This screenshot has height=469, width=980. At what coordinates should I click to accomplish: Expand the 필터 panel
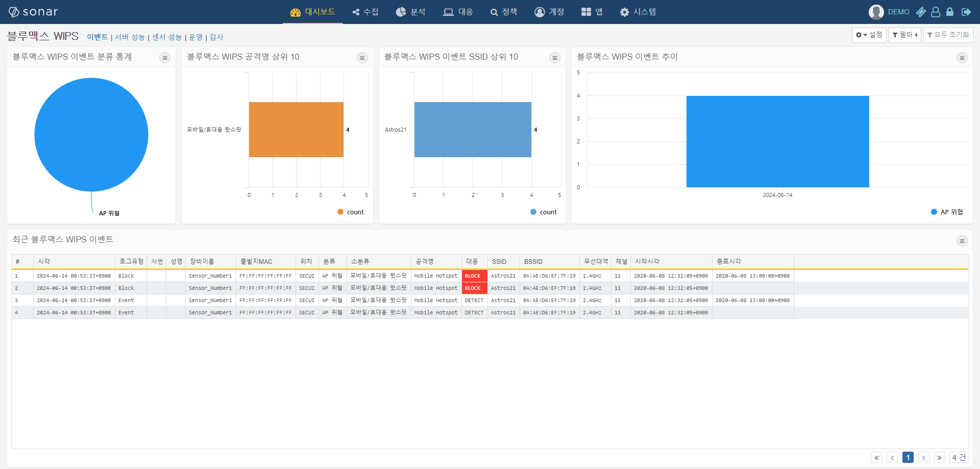point(904,35)
